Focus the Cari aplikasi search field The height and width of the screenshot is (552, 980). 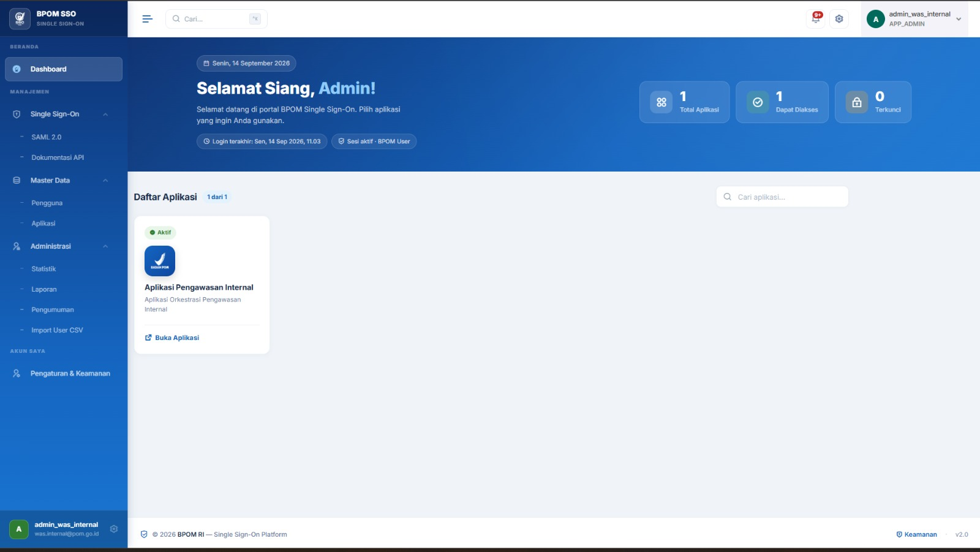[782, 197]
